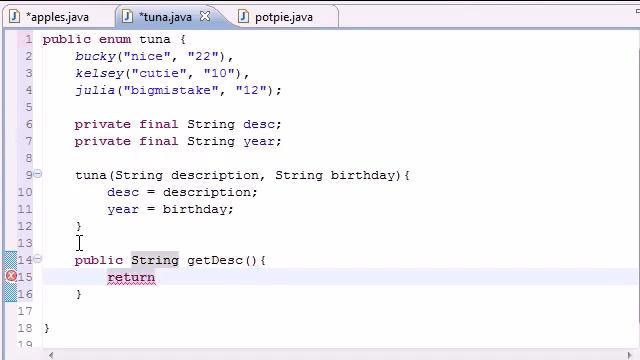Click the bucky enum constant

96,56
